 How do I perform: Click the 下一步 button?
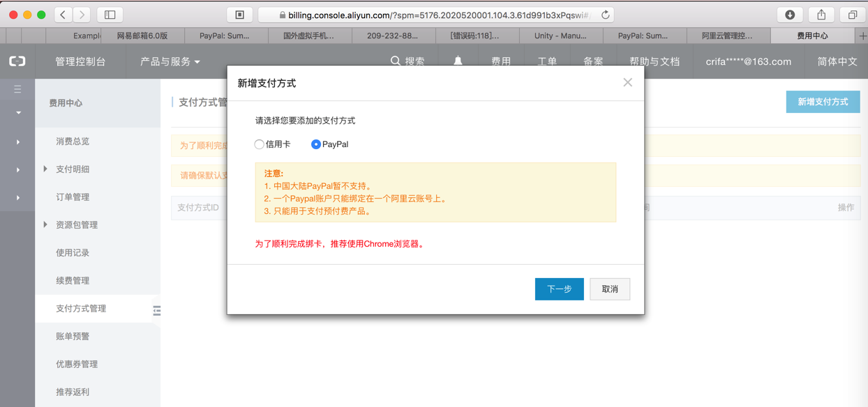pyautogui.click(x=559, y=289)
